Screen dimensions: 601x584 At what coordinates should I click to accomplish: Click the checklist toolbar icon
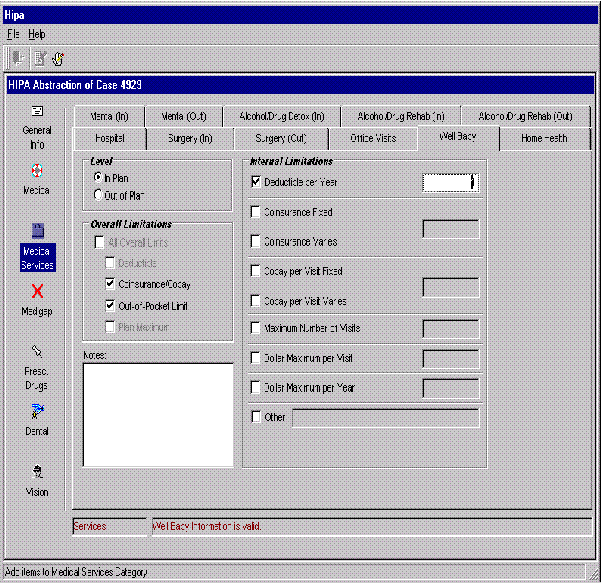[39, 58]
